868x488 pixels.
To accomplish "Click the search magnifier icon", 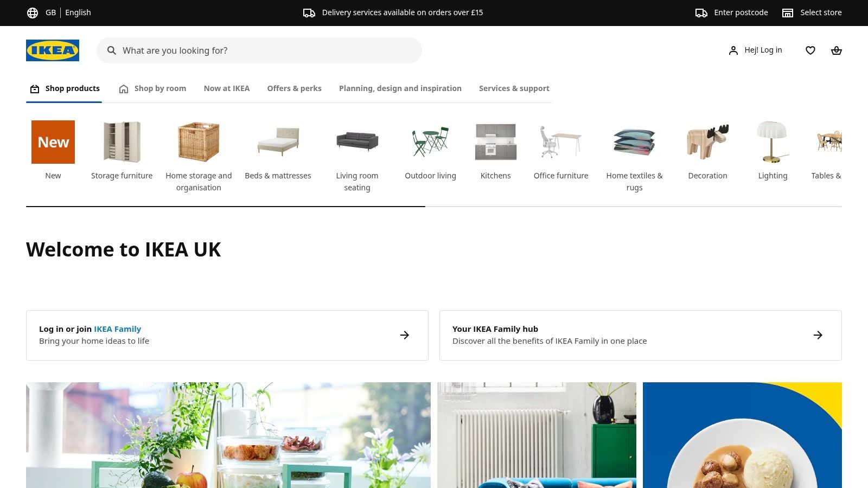I will [x=112, y=50].
